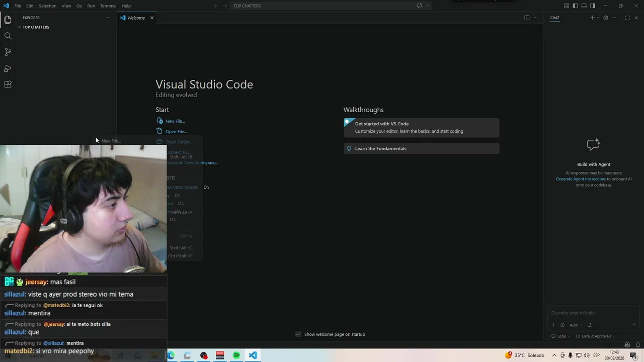Open the Local session target dropdown
The width and height of the screenshot is (644, 362).
tap(561, 336)
